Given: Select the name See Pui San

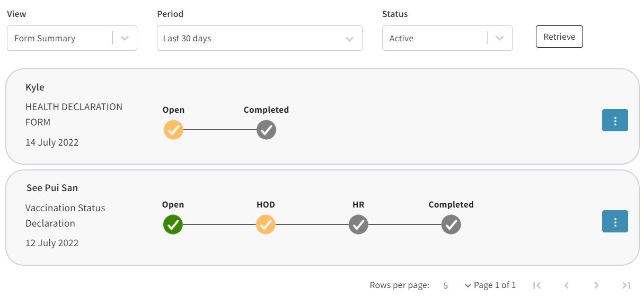Looking at the screenshot, I should pos(52,187).
